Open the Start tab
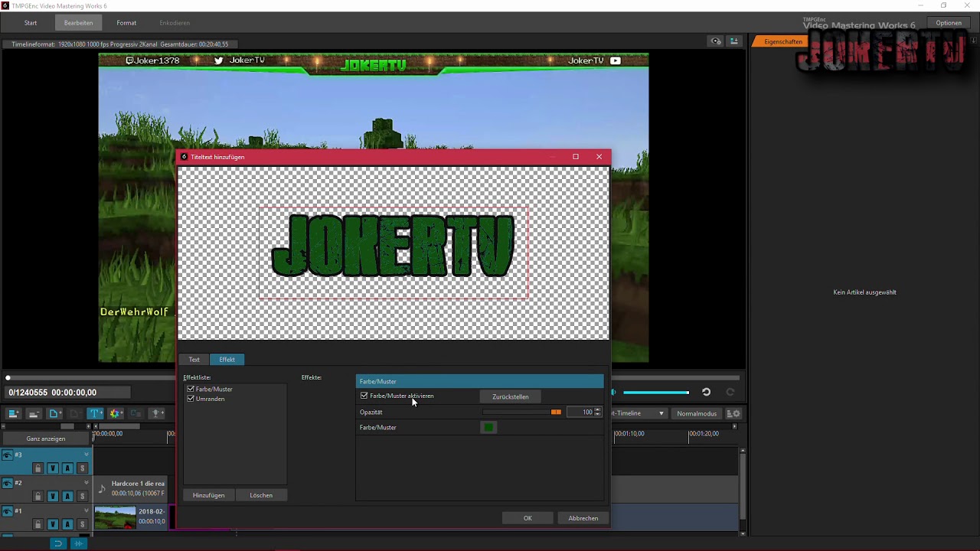The width and height of the screenshot is (980, 551). [31, 23]
